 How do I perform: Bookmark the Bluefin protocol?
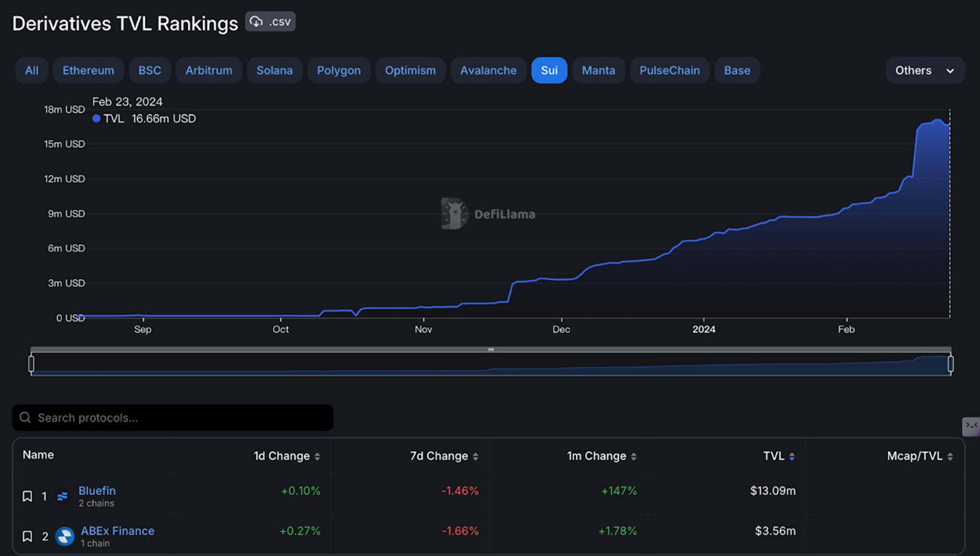click(27, 496)
